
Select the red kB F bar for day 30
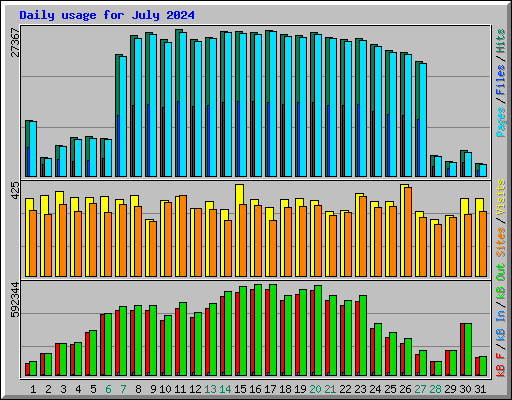pos(463,349)
